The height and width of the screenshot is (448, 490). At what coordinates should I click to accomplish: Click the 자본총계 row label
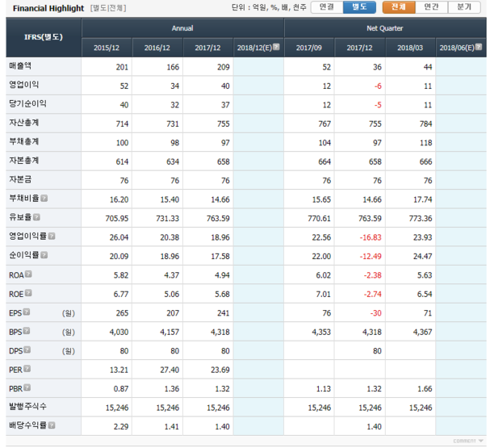[23, 161]
